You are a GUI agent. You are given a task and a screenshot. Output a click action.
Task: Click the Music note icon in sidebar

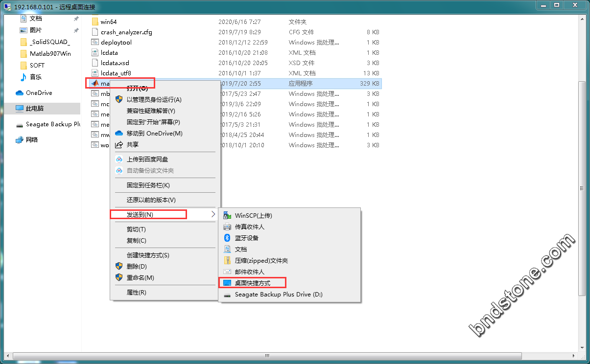click(24, 77)
